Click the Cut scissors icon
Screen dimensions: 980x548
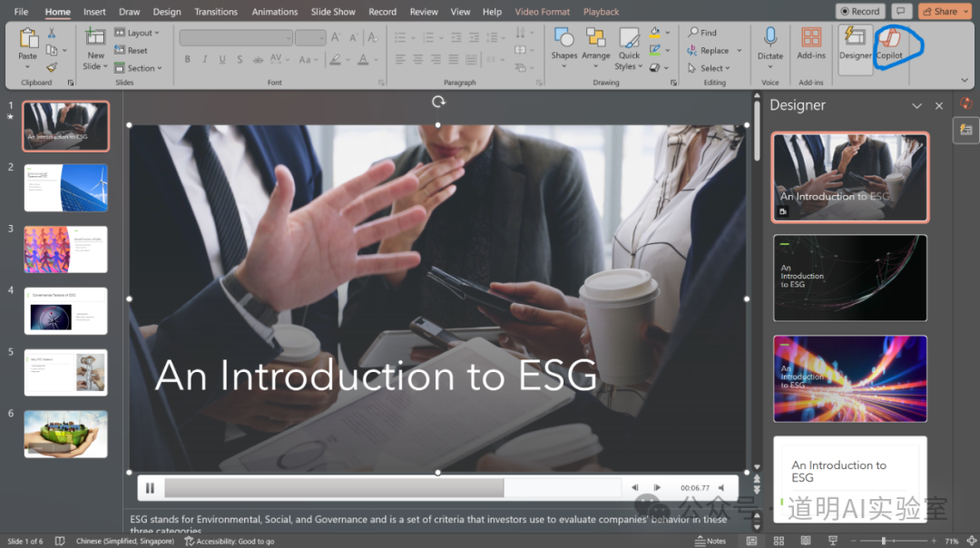(x=52, y=33)
